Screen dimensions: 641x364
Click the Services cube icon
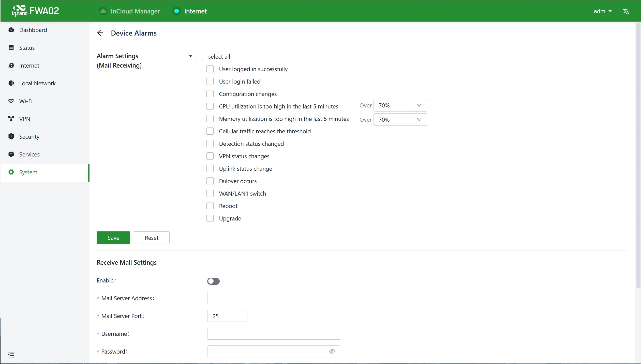click(11, 154)
